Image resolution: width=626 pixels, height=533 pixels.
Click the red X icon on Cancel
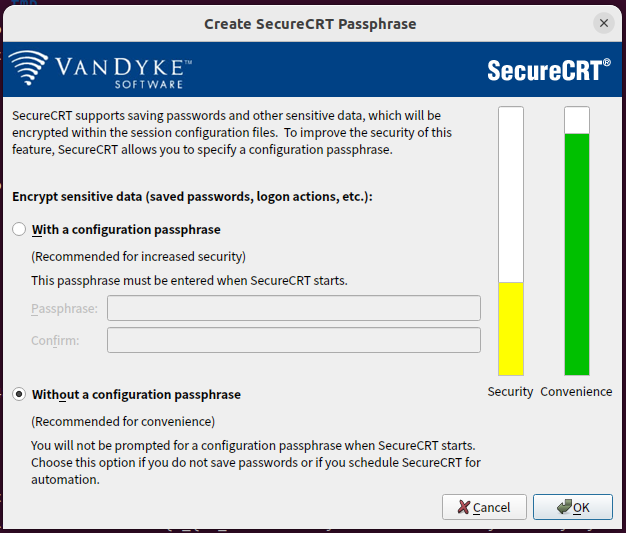pos(464,507)
